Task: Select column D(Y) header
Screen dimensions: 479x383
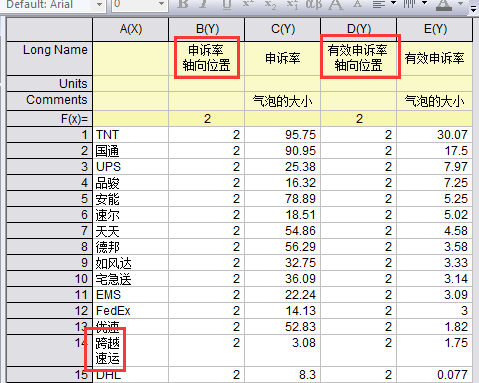Action: click(x=359, y=29)
